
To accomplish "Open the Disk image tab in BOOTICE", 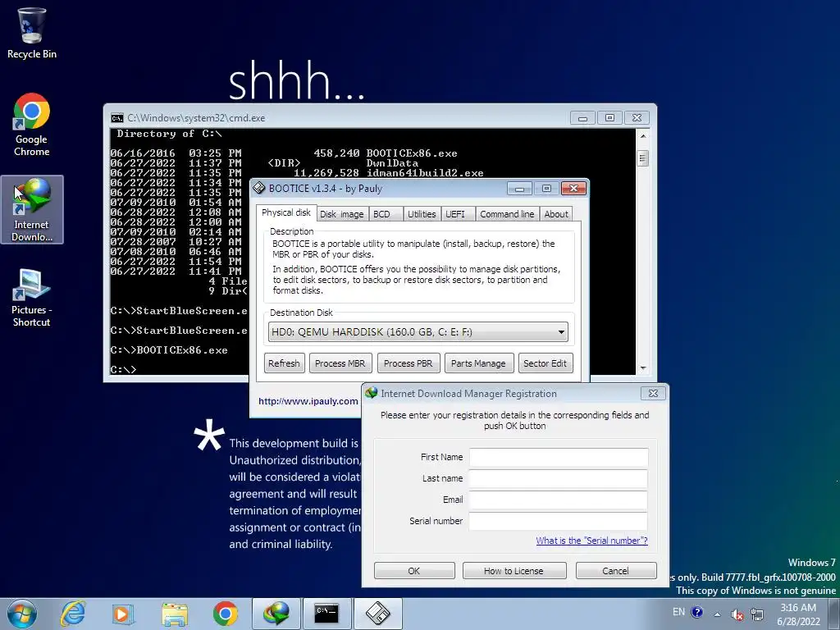I will pos(342,214).
